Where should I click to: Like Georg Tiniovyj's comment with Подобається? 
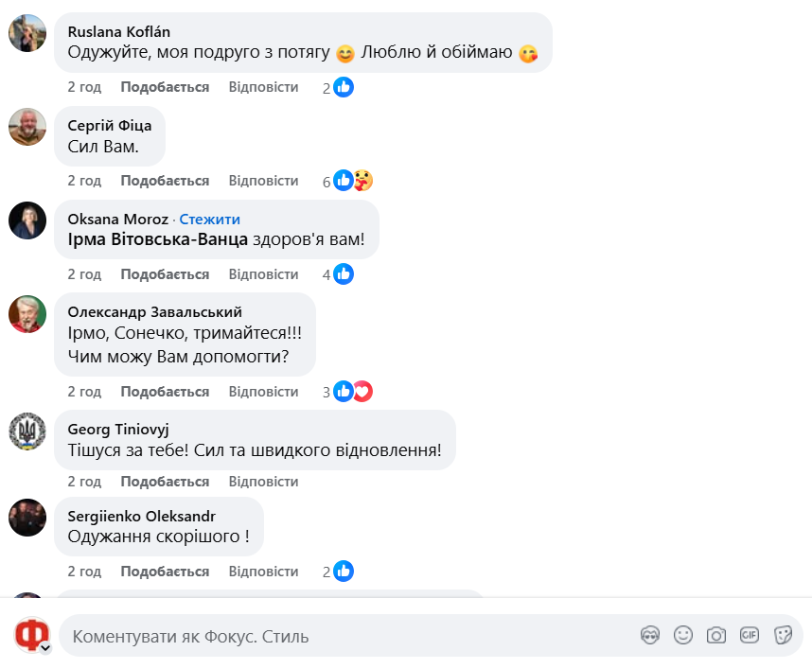click(x=165, y=482)
